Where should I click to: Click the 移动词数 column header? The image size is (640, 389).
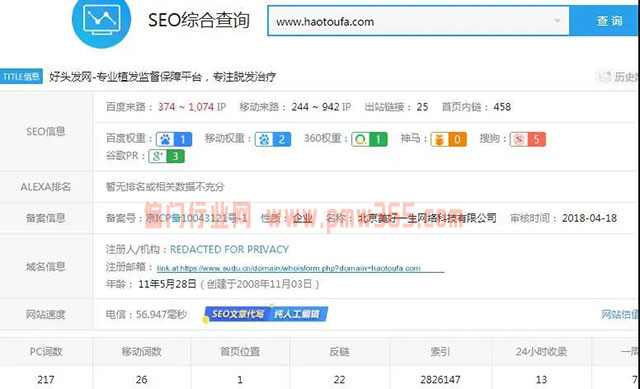142,351
